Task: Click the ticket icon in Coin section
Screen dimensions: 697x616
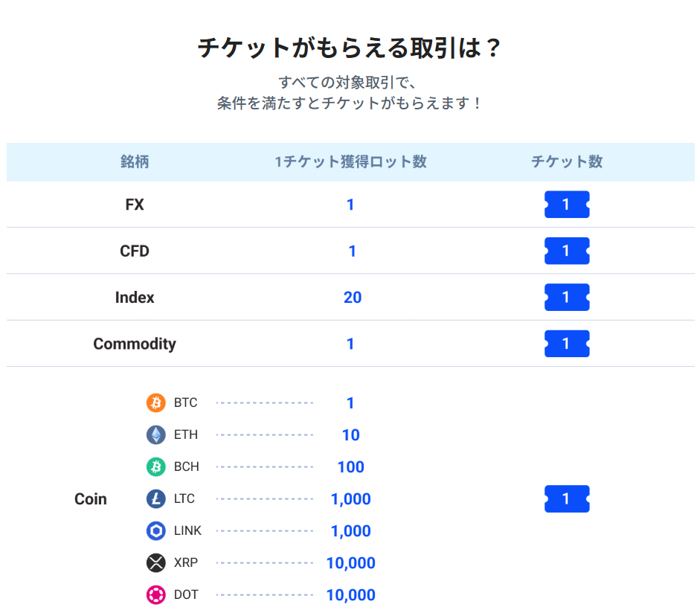Action: click(x=567, y=498)
